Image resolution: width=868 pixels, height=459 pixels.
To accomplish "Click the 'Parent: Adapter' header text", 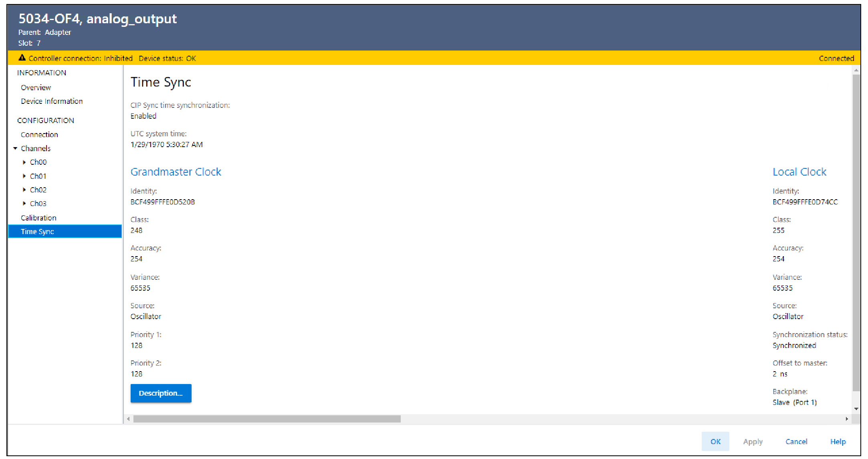I will click(44, 32).
